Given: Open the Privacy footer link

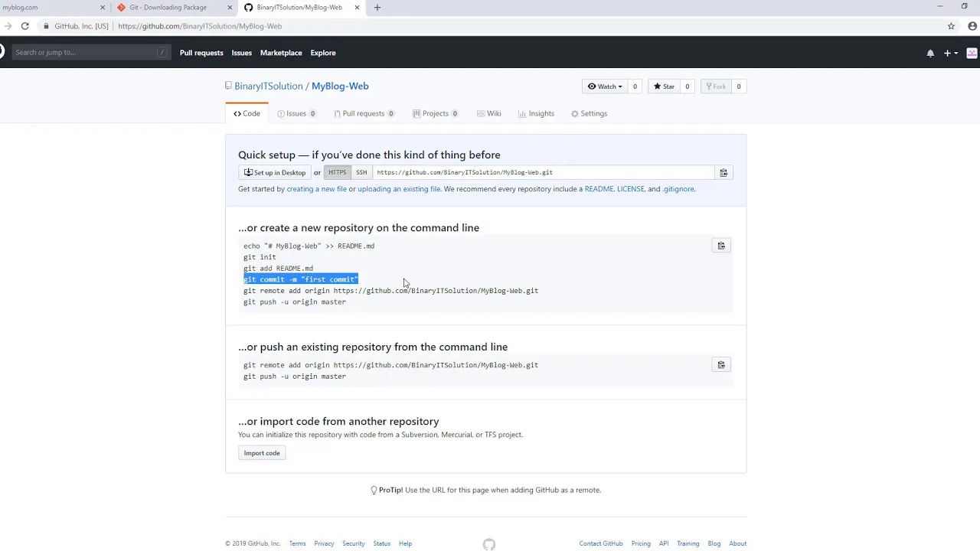Looking at the screenshot, I should tap(324, 544).
